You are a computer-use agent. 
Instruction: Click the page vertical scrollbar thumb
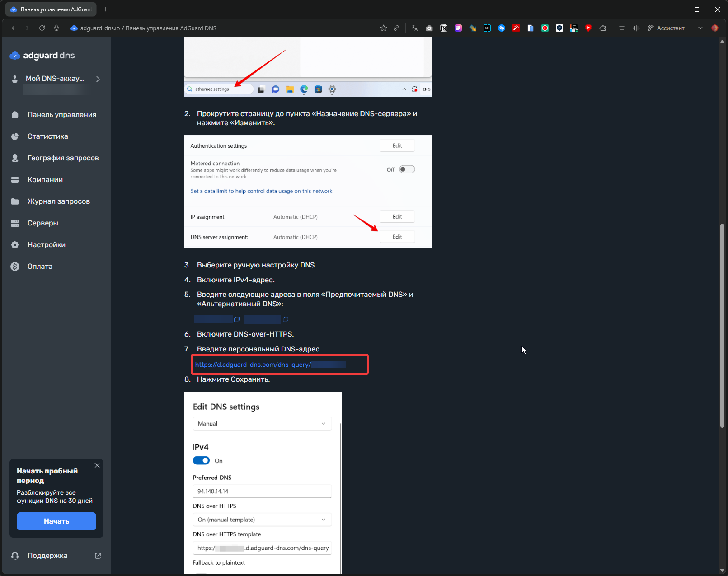pyautogui.click(x=722, y=325)
